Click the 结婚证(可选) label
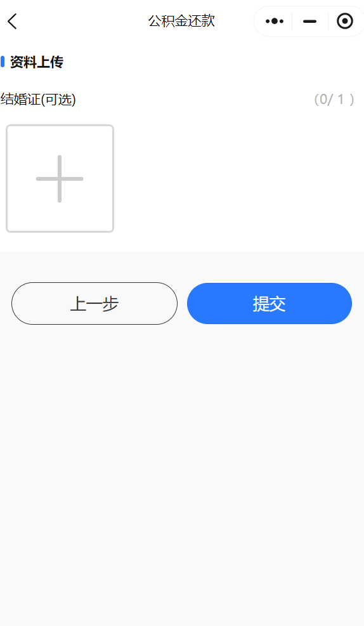Screen dimensions: 364x626 coord(38,99)
